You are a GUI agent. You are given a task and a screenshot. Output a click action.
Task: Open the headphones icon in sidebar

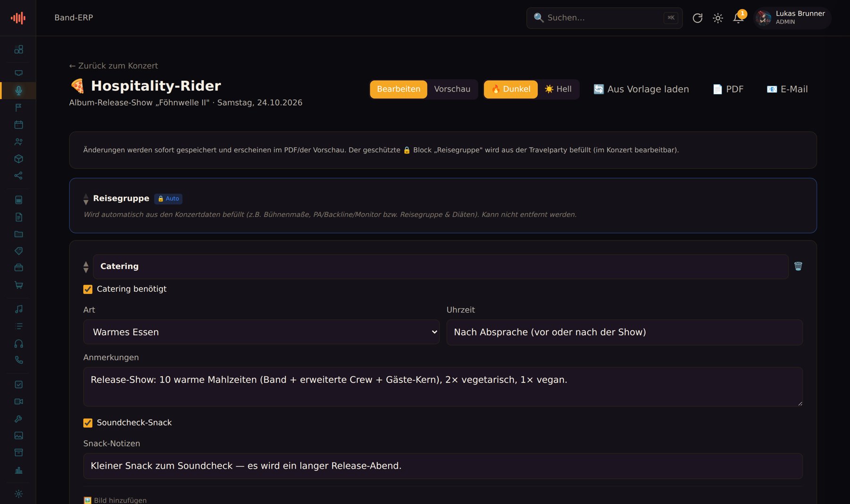coord(18,344)
